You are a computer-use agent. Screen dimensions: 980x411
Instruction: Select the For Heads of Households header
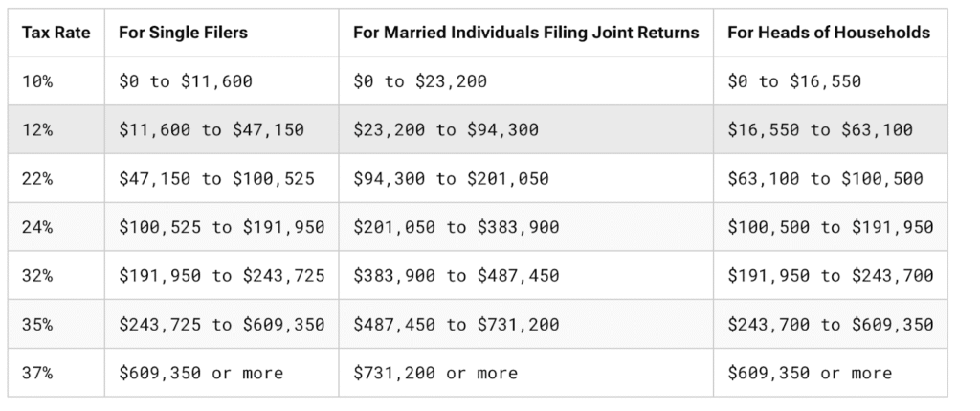pyautogui.click(x=829, y=33)
